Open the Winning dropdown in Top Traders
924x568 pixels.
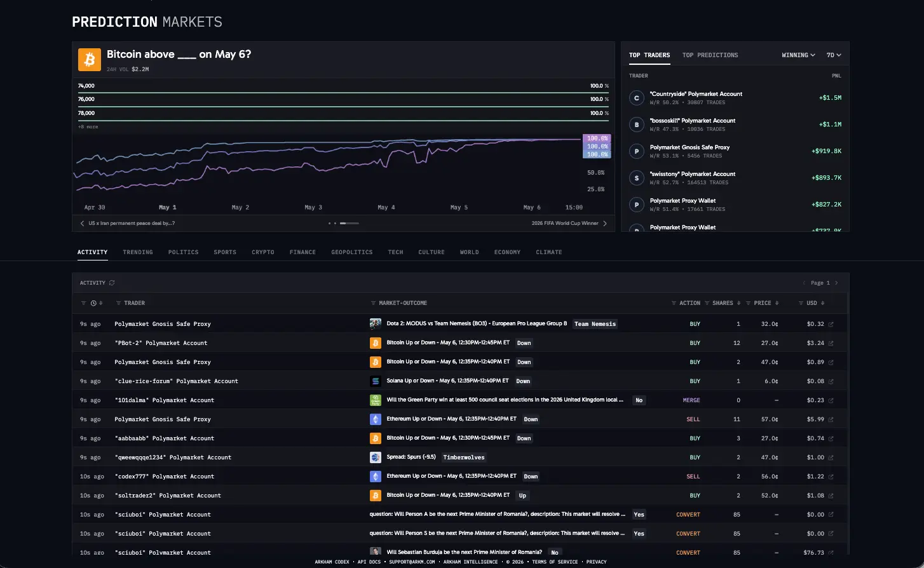(x=799, y=55)
